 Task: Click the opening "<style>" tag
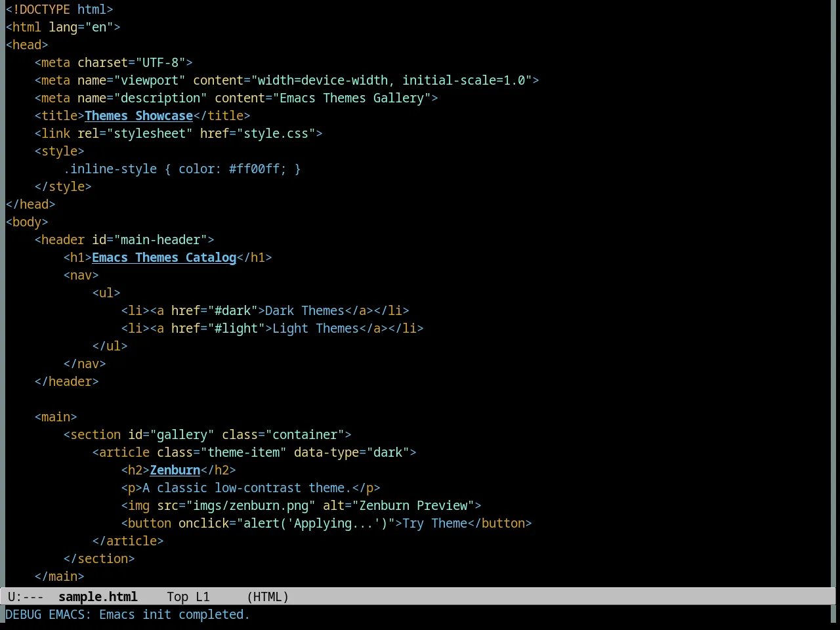tap(59, 151)
